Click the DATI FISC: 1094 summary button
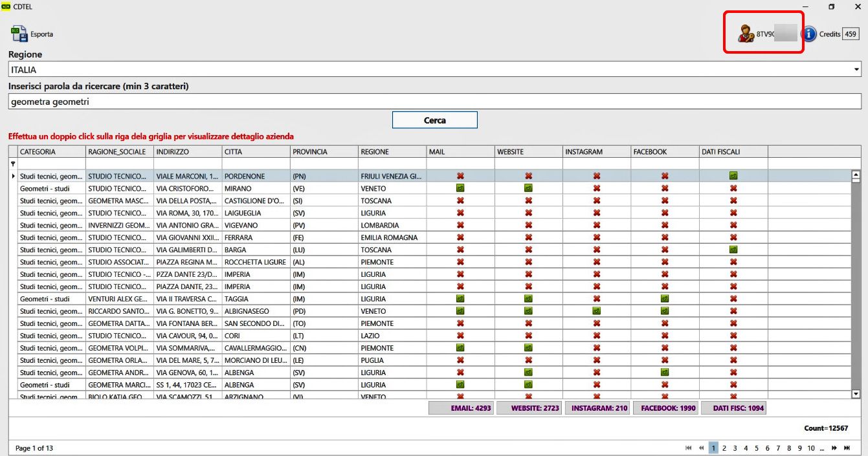The image size is (868, 456). pyautogui.click(x=733, y=408)
